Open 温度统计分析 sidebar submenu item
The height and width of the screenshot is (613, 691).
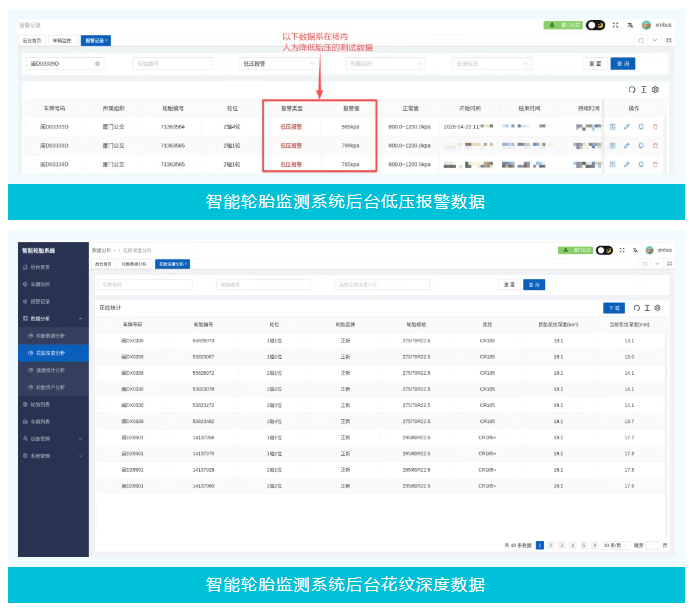53,370
